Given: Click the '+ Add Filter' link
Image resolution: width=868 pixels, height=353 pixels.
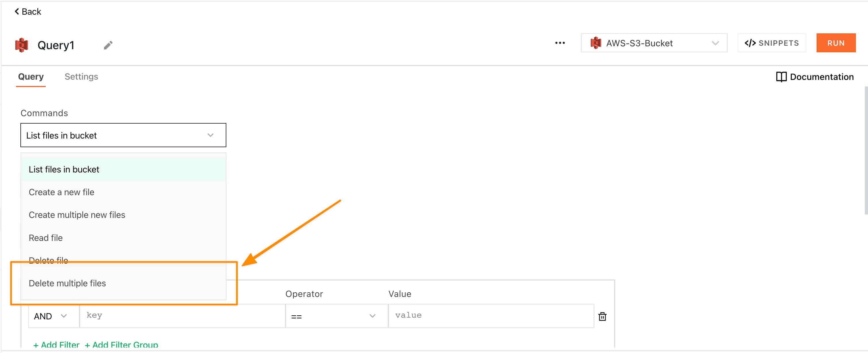Looking at the screenshot, I should click(x=57, y=345).
